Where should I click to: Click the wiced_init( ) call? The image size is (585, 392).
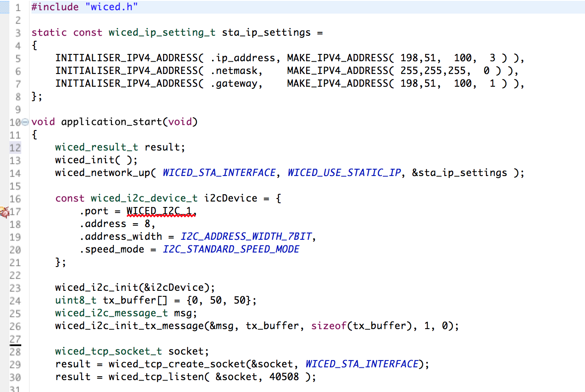tap(97, 160)
